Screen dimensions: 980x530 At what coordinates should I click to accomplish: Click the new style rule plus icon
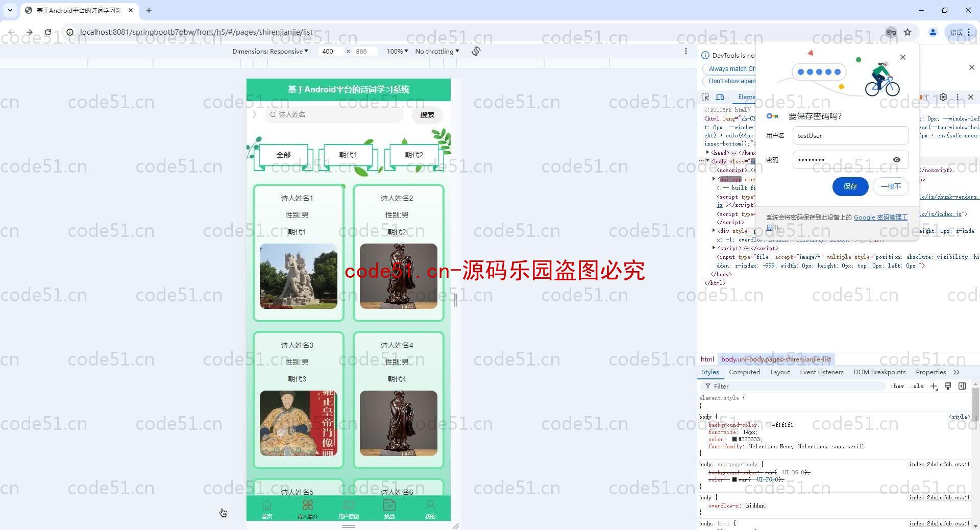click(934, 386)
